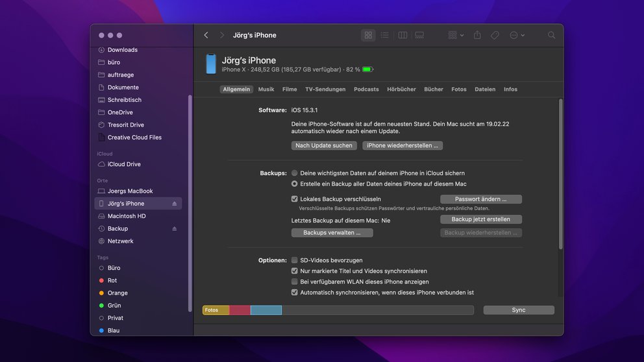Switch to the Podcasts tab

click(x=366, y=89)
